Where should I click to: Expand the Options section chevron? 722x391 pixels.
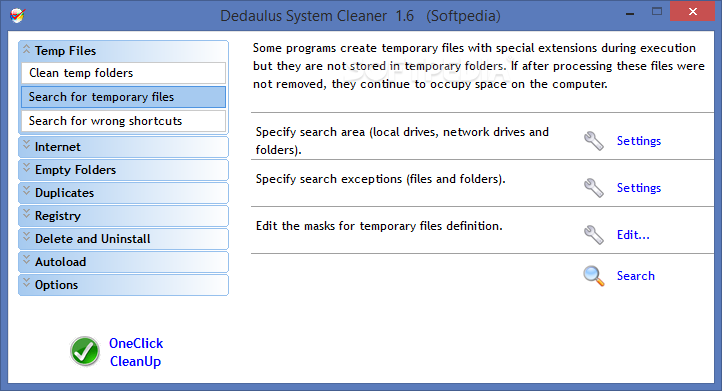coord(27,284)
